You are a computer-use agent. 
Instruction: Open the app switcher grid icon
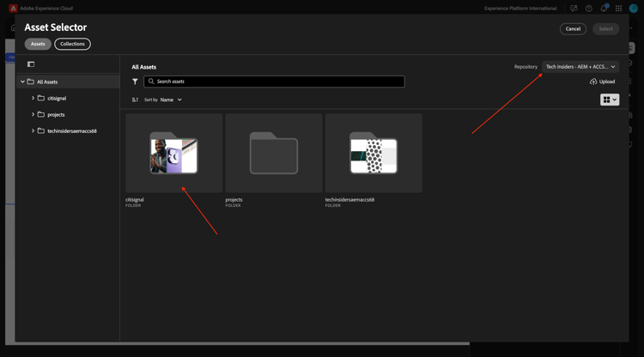pyautogui.click(x=618, y=9)
